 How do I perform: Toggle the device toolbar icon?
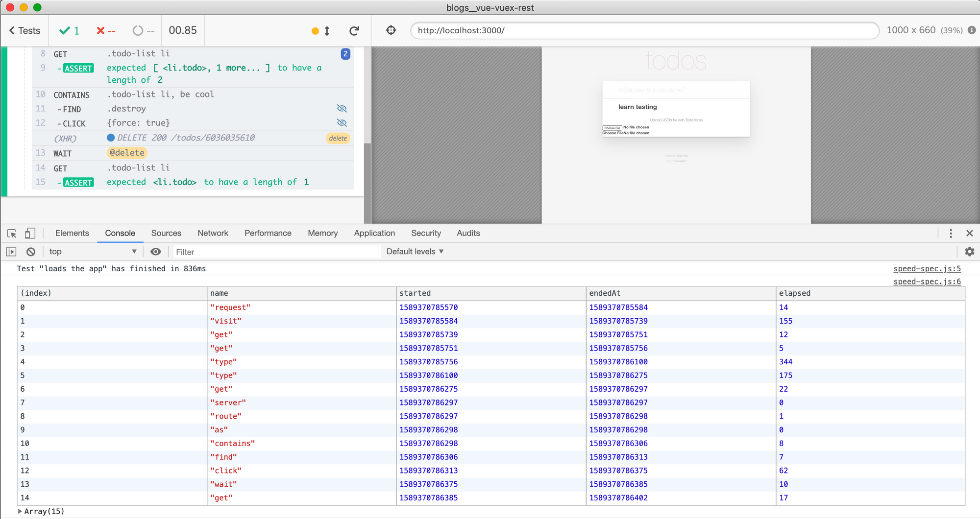click(30, 234)
